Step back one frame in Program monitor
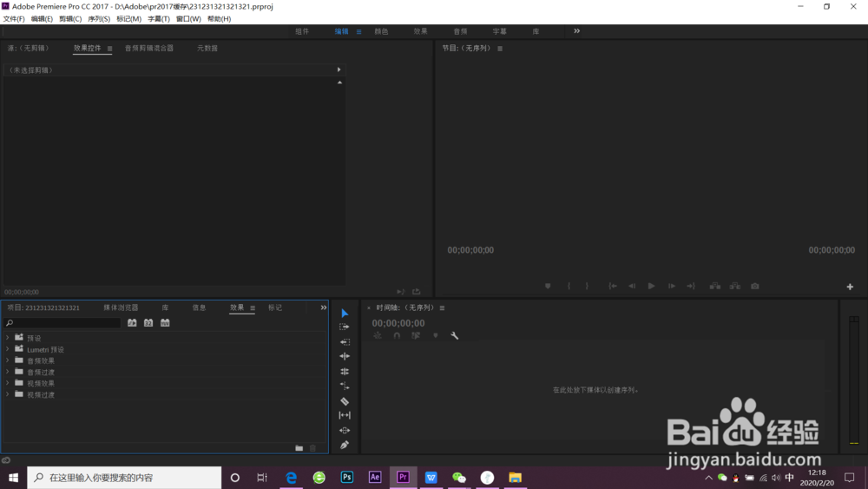868x489 pixels. [632, 287]
